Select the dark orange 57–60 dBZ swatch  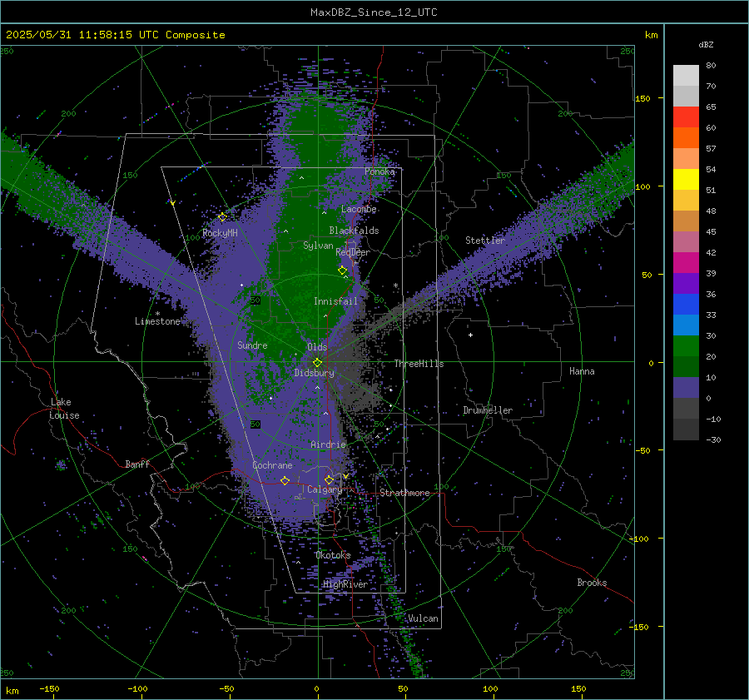(x=686, y=137)
